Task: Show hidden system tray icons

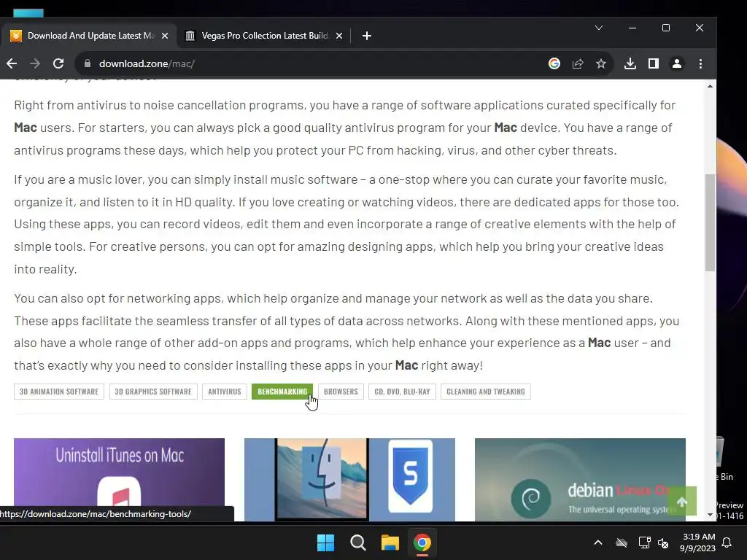Action: [598, 542]
